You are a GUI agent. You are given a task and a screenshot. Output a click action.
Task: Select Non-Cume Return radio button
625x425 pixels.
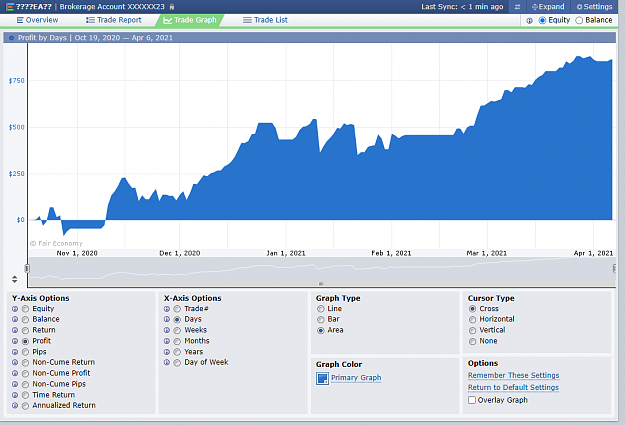click(x=26, y=362)
